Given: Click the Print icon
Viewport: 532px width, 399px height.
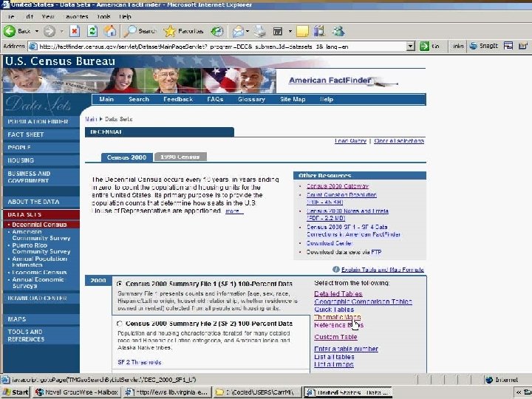Looking at the screenshot, I should coord(260,31).
